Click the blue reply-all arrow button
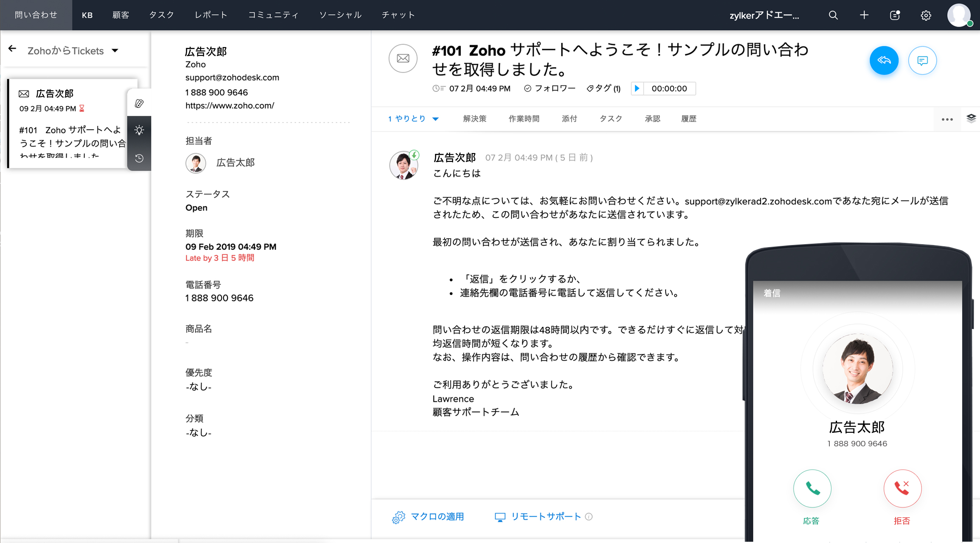The height and width of the screenshot is (543, 980). point(884,60)
